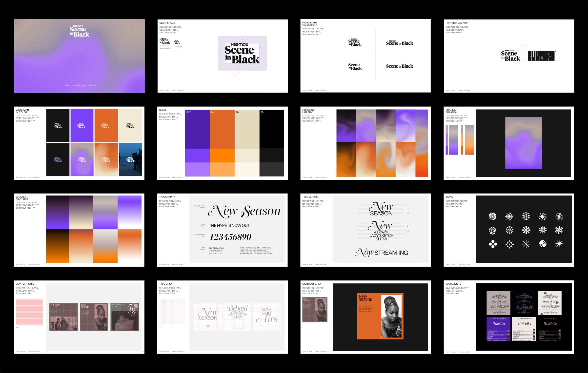Select the checkered ring icon
588x373 pixels.
pyautogui.click(x=492, y=231)
